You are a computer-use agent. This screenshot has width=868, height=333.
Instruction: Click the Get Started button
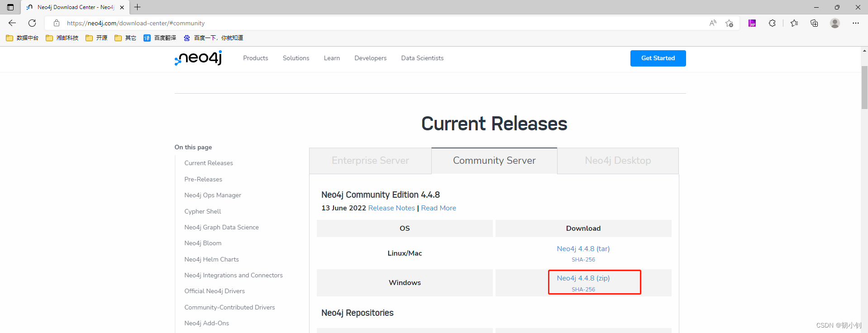point(658,58)
